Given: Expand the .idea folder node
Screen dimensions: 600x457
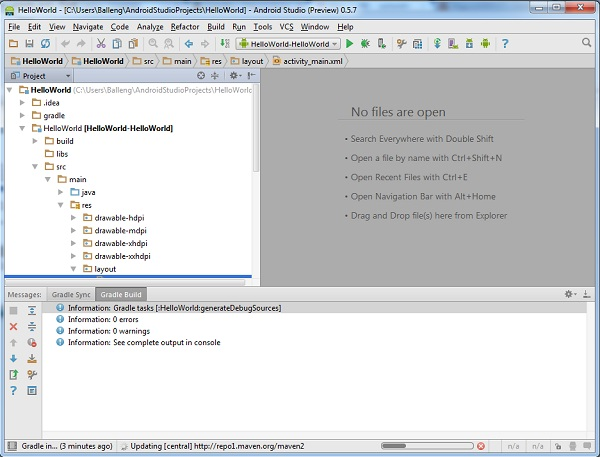Looking at the screenshot, I should click(22, 102).
